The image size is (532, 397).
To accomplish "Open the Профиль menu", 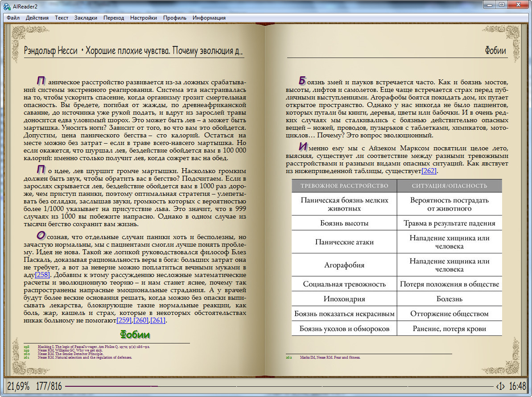I will click(174, 18).
